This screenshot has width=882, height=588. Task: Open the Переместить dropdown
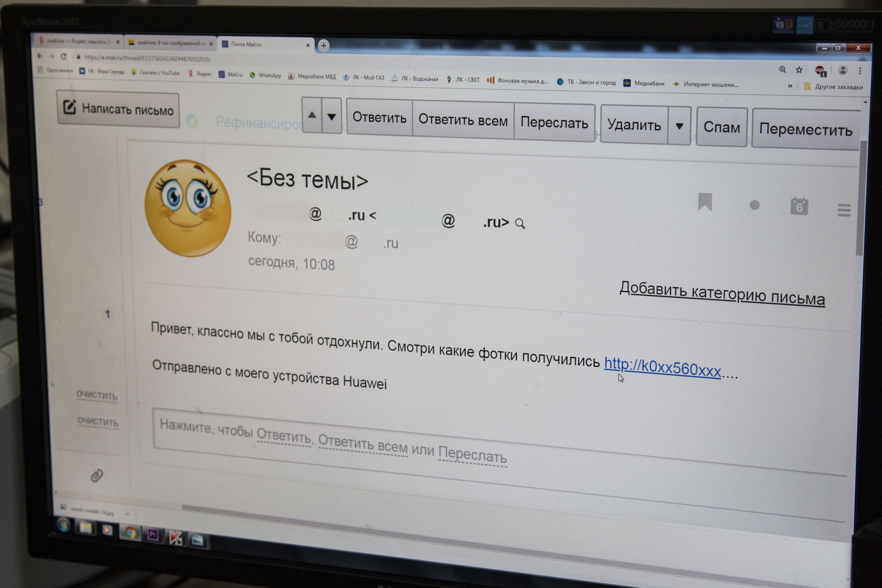806,129
